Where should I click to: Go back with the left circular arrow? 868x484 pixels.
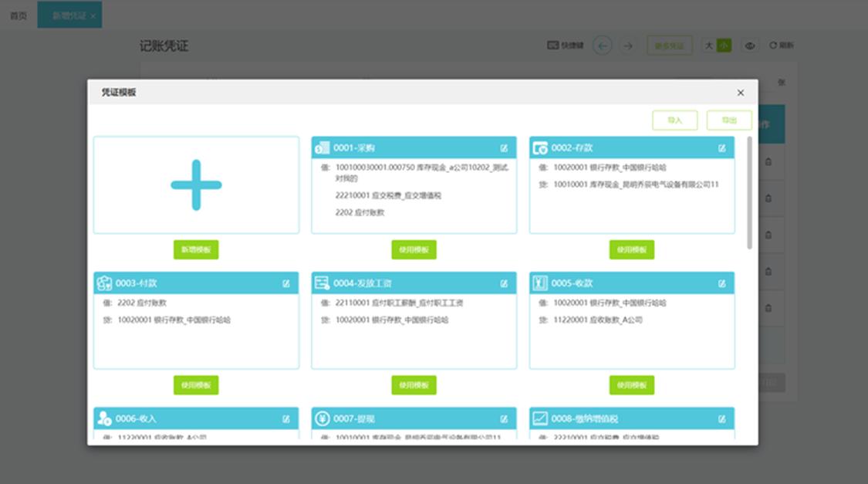click(601, 46)
